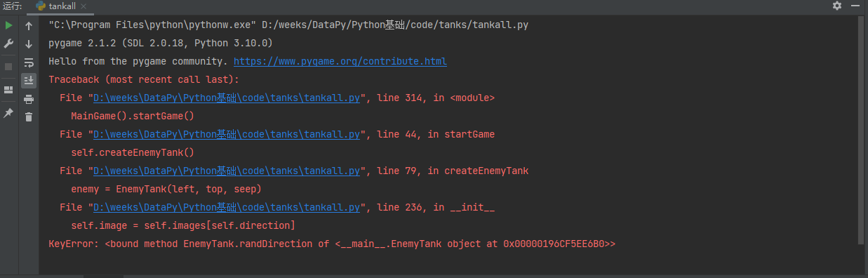Open run configuration wrench icon

coord(8,44)
